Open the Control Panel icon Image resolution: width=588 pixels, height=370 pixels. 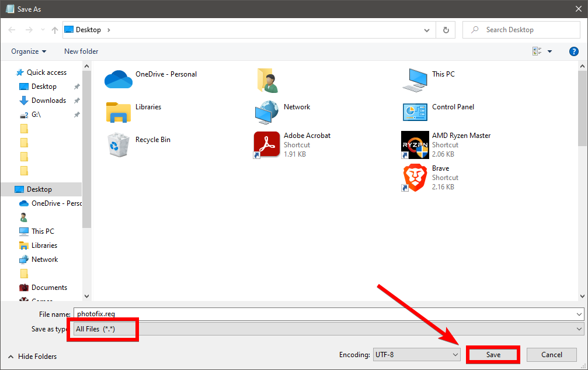click(x=415, y=111)
